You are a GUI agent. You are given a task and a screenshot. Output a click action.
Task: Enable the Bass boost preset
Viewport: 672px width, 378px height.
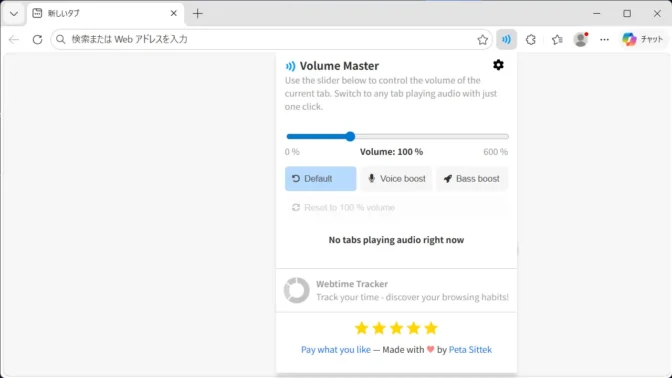(x=472, y=179)
